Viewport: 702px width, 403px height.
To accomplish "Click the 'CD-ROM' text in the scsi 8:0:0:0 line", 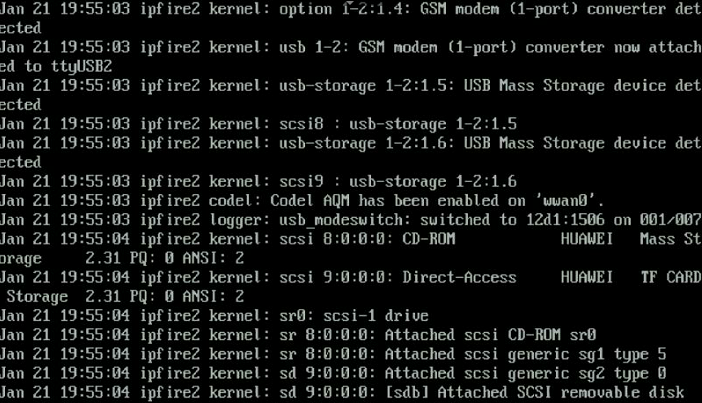I will point(429,239).
